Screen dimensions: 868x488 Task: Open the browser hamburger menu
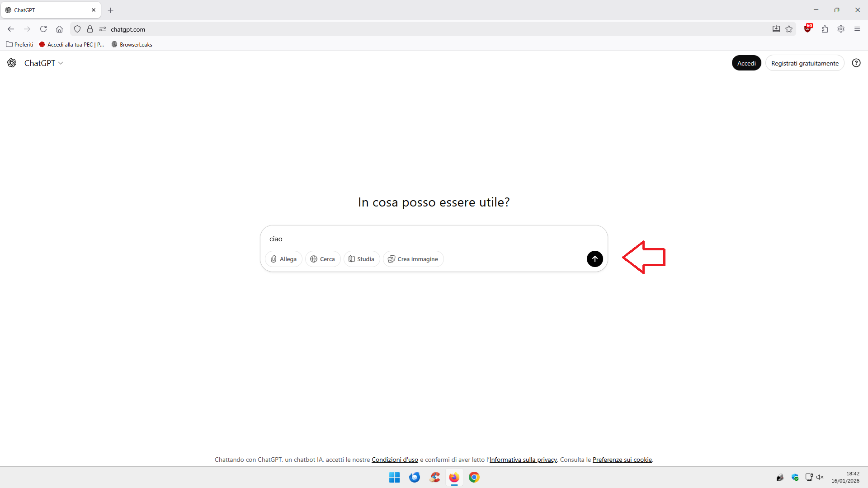(x=857, y=29)
